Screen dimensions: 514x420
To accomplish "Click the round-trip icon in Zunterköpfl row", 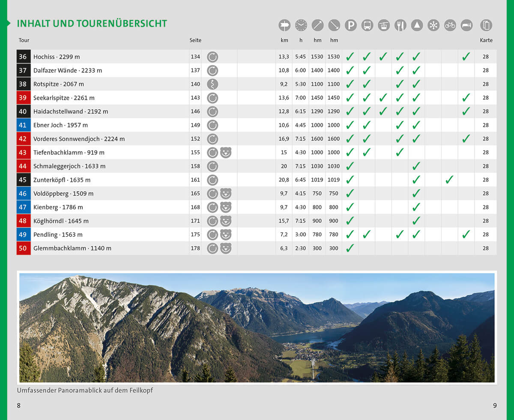I will [x=212, y=180].
